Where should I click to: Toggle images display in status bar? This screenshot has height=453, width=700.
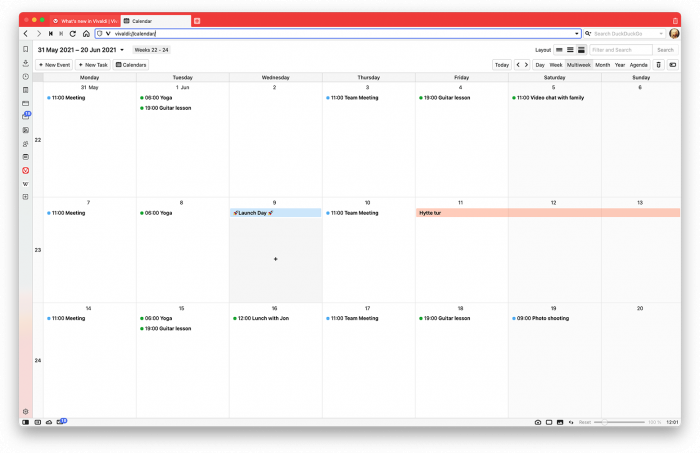[560, 422]
